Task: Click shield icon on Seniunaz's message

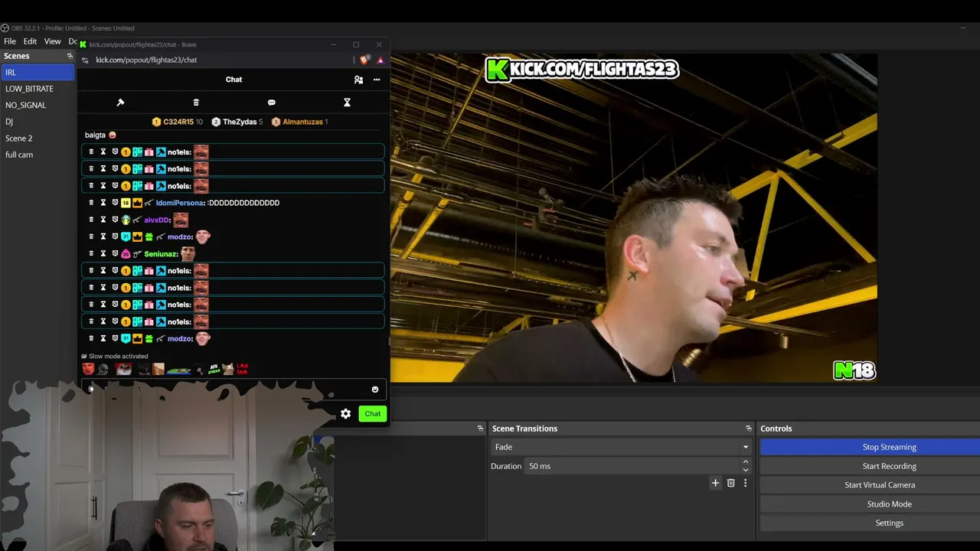Action: pos(115,254)
